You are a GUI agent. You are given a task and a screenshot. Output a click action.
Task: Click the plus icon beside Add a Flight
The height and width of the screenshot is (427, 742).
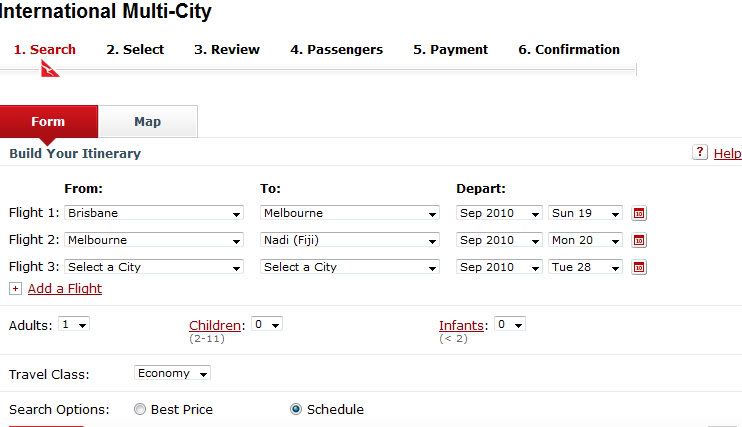15,288
